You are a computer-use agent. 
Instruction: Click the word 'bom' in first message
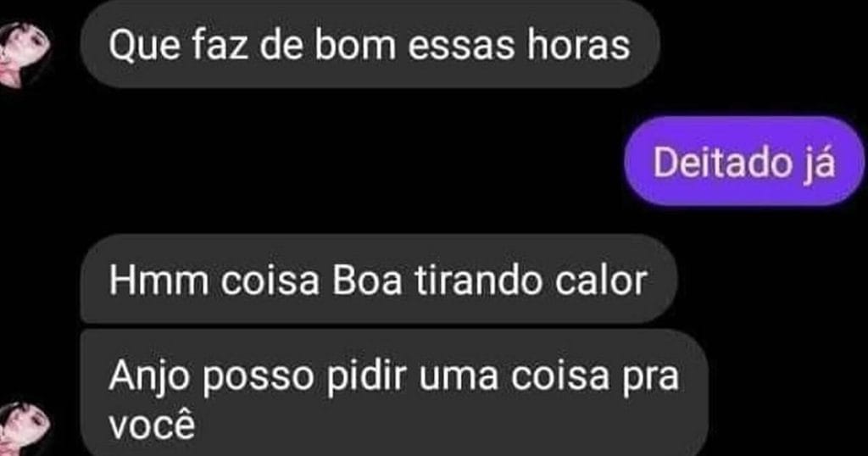coord(356,44)
